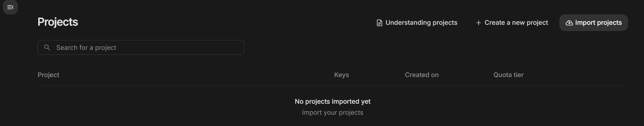Select the Created on column header
Screen dimensions: 644x126
coord(421,75)
